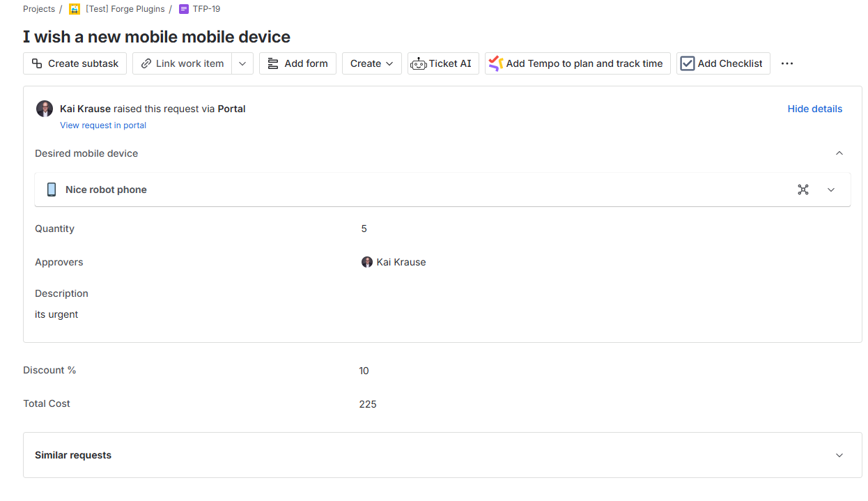Click the Add Checklist checkmark icon
Viewport: 868px width, 501px height.
click(x=688, y=63)
